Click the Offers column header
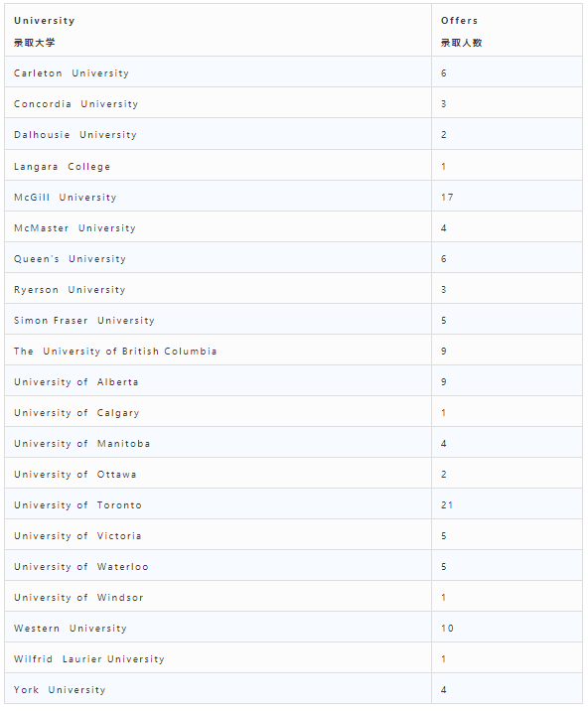 507,31
